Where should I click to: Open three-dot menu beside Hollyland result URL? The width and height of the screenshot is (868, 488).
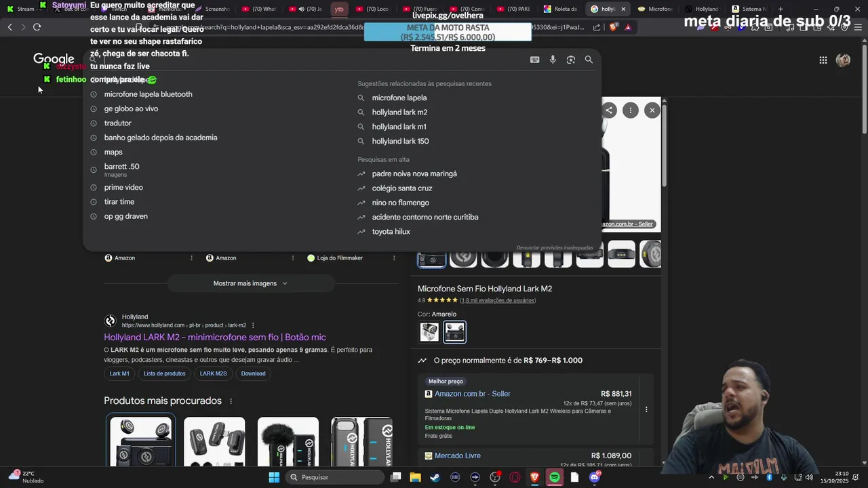(253, 325)
